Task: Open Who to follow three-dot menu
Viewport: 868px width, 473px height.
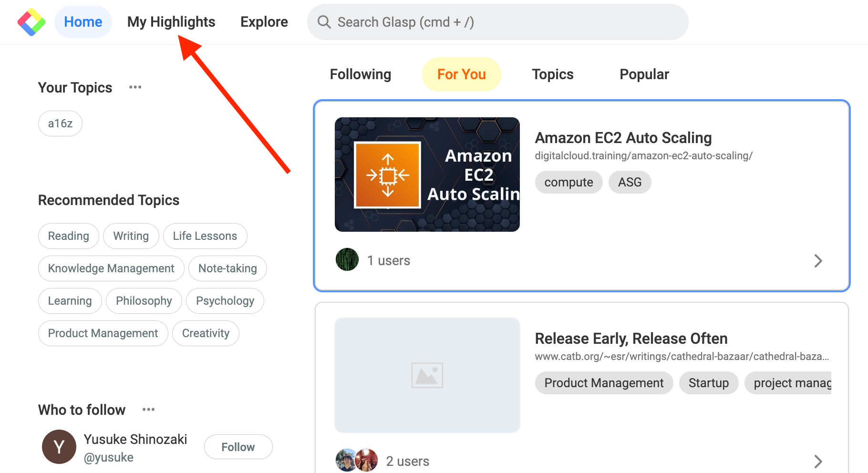Action: tap(149, 410)
